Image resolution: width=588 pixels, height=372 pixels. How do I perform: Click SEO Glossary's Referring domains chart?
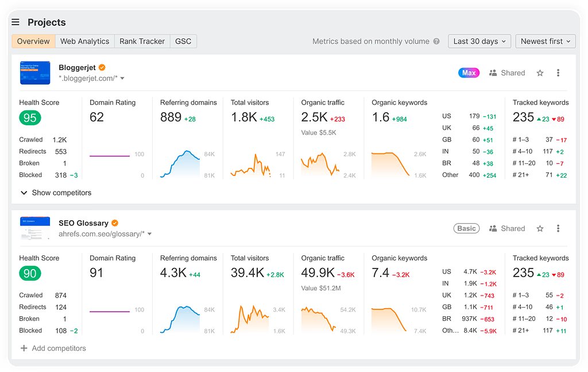(x=180, y=320)
